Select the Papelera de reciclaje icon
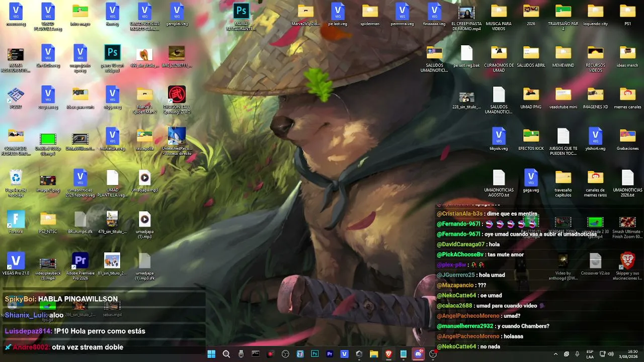 pos(16,184)
